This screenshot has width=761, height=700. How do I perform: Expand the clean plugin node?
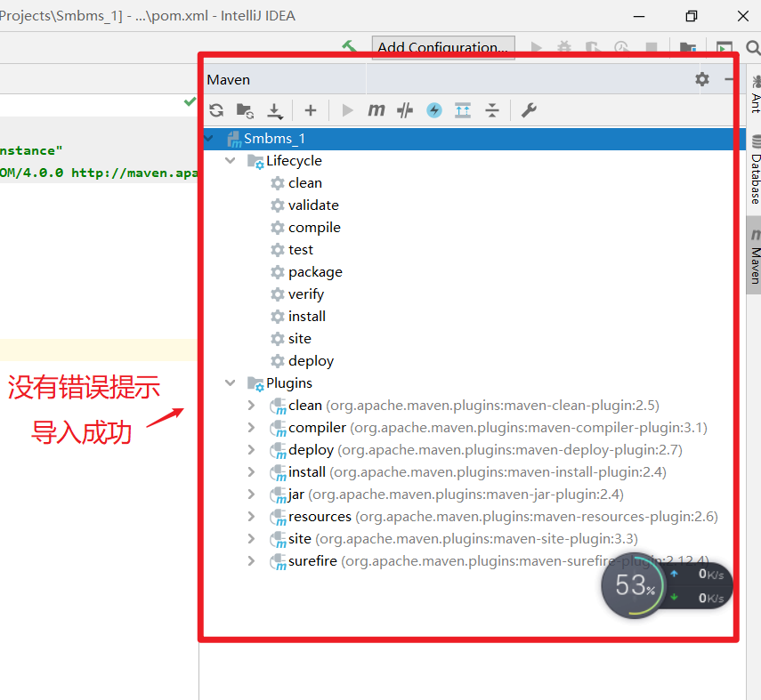point(251,406)
